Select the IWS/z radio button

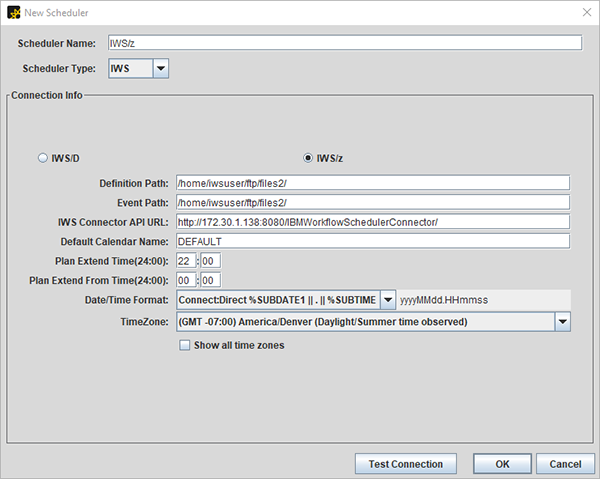309,157
